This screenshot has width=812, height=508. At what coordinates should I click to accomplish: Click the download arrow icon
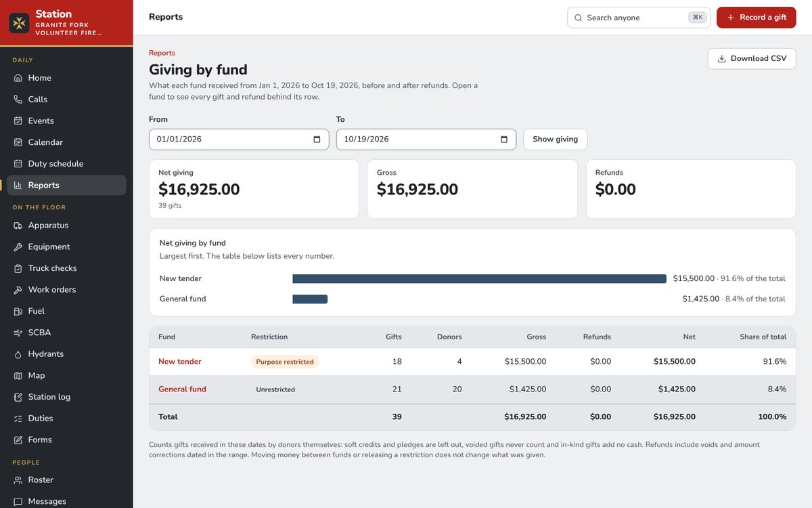point(722,59)
